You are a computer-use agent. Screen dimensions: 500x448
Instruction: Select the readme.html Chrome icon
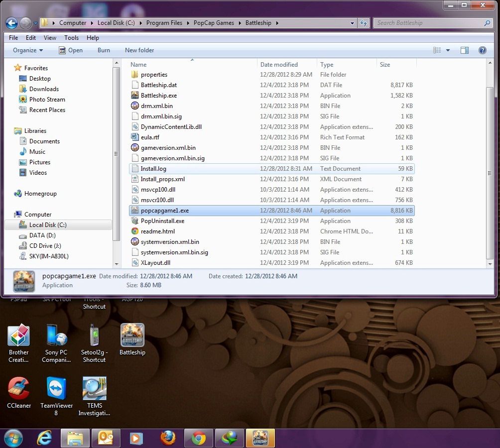tap(135, 231)
